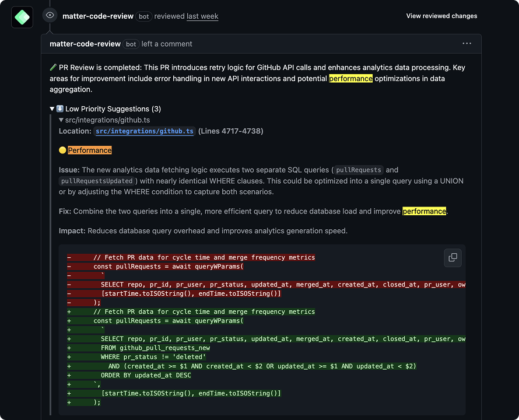This screenshot has height=420, width=519.
Task: Open the src/integrations/github.ts file link
Action: point(144,131)
